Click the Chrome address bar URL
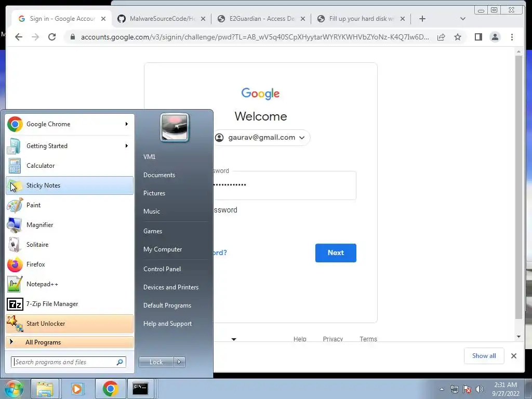The image size is (532, 399). tap(255, 37)
